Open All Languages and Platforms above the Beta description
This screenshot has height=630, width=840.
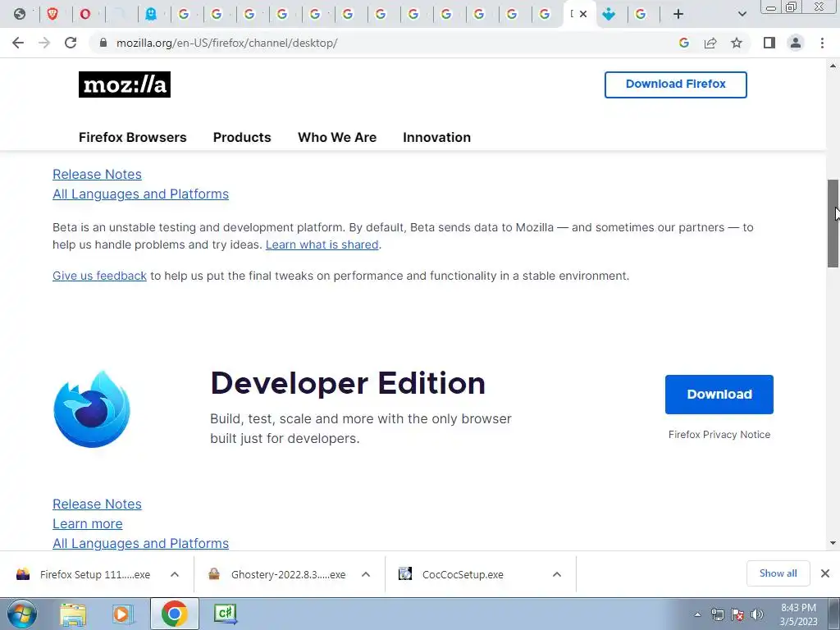pyautogui.click(x=140, y=194)
